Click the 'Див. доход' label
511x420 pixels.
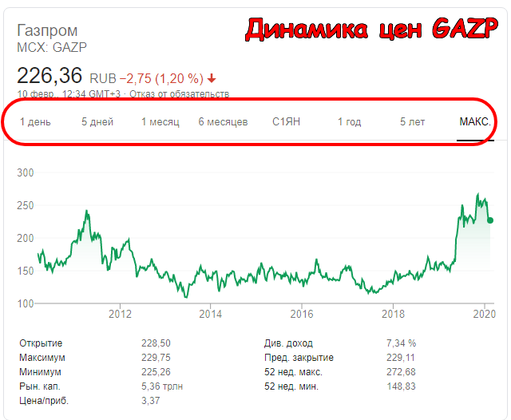tap(288, 343)
